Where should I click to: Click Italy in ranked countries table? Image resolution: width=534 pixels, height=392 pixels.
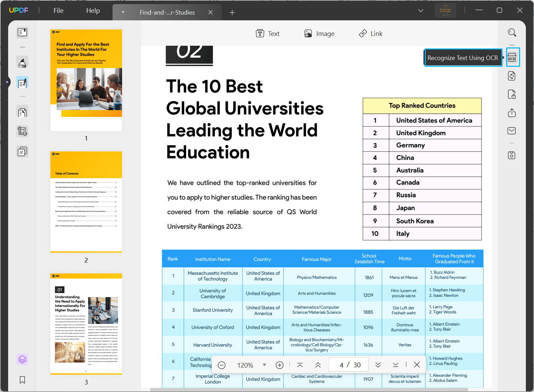pyautogui.click(x=403, y=234)
